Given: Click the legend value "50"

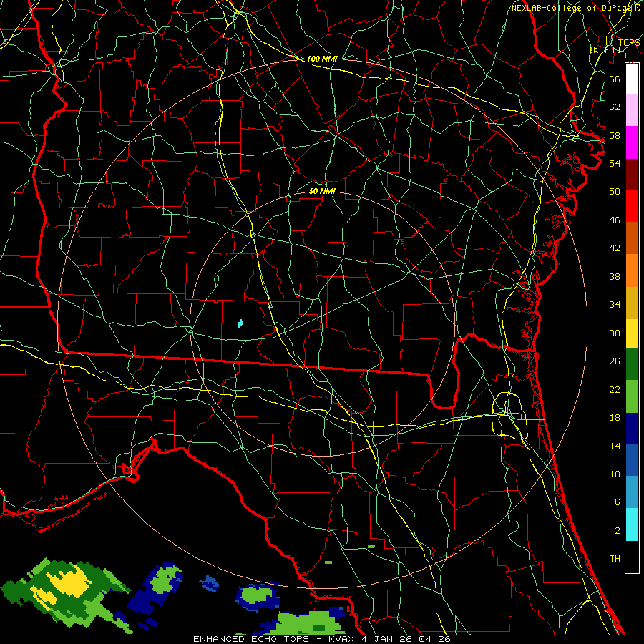Looking at the screenshot, I should tap(615, 191).
